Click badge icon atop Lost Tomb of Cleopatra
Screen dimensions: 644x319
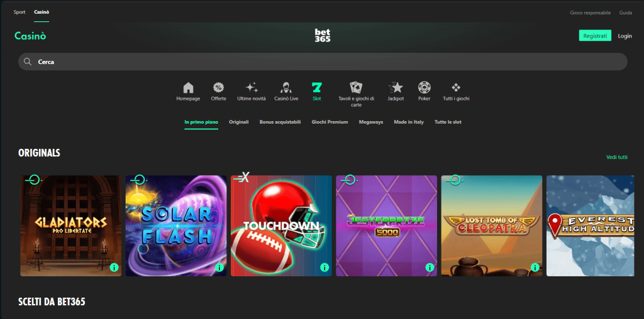tap(455, 180)
